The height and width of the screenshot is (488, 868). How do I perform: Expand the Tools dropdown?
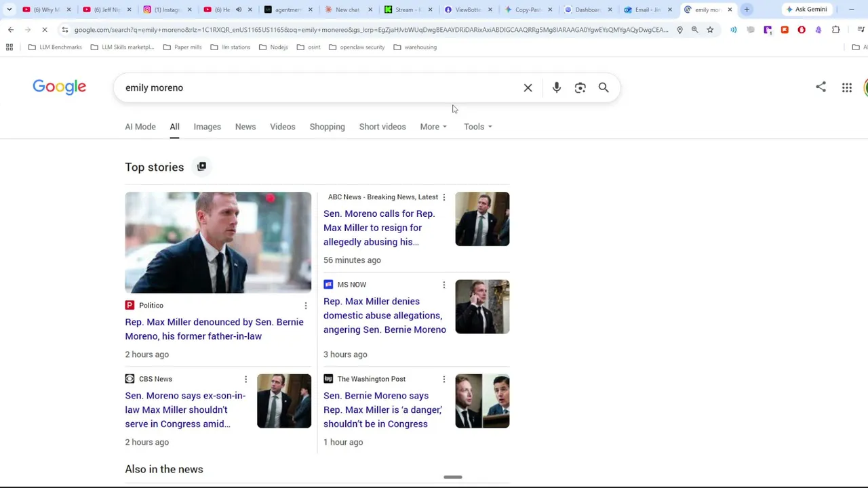click(478, 127)
